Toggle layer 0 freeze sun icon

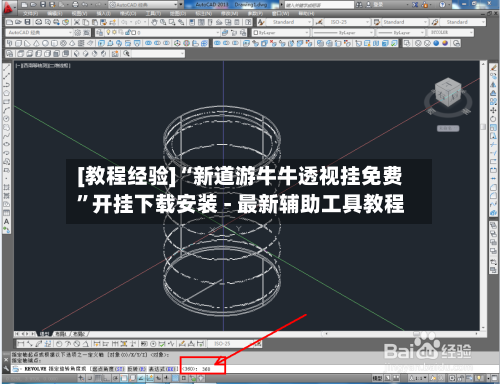[x=114, y=32]
